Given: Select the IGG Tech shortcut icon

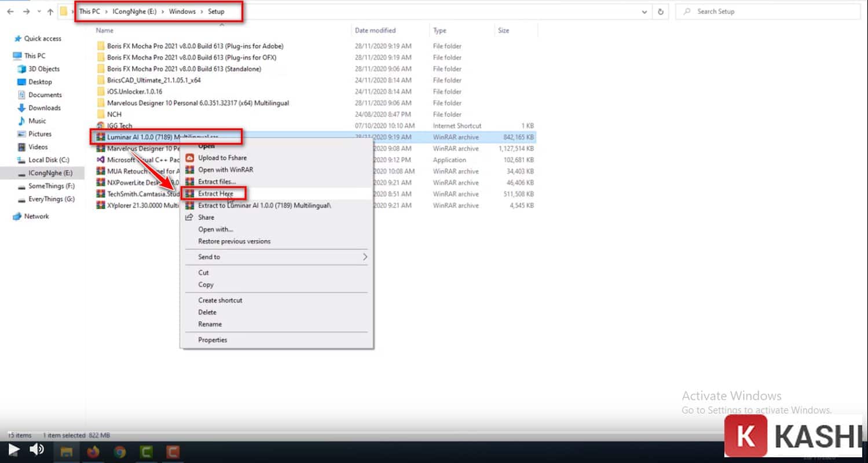Looking at the screenshot, I should (101, 126).
